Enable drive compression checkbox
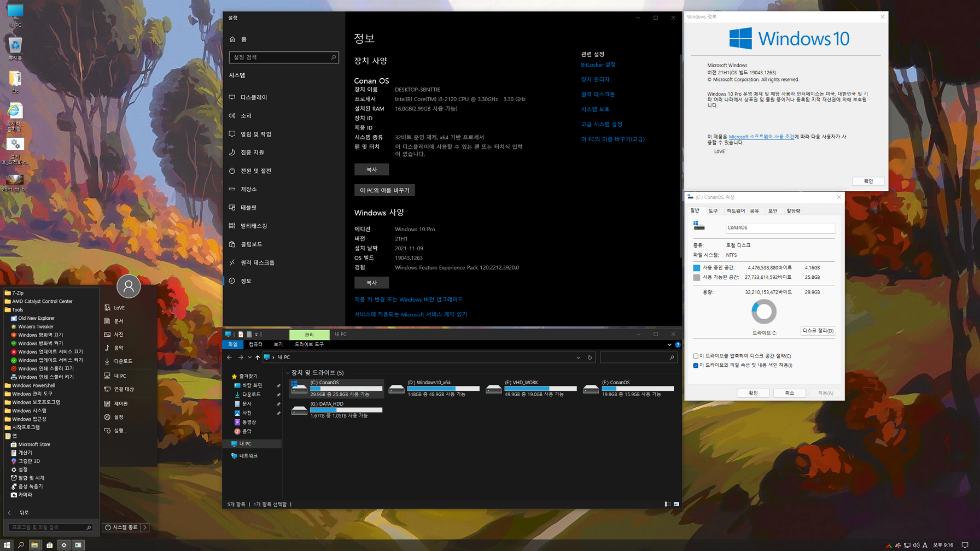Screen dimensions: 980x551 [x=696, y=356]
